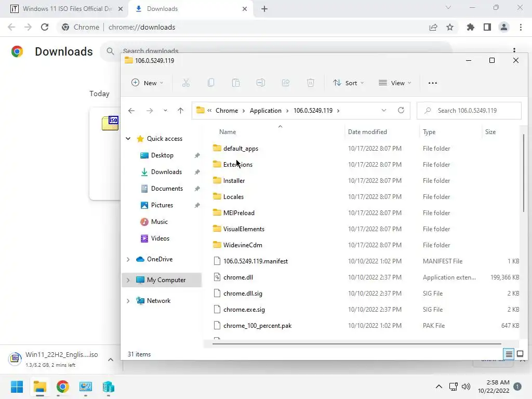Go up one folder level in Explorer
The width and height of the screenshot is (532, 399).
pyautogui.click(x=180, y=111)
